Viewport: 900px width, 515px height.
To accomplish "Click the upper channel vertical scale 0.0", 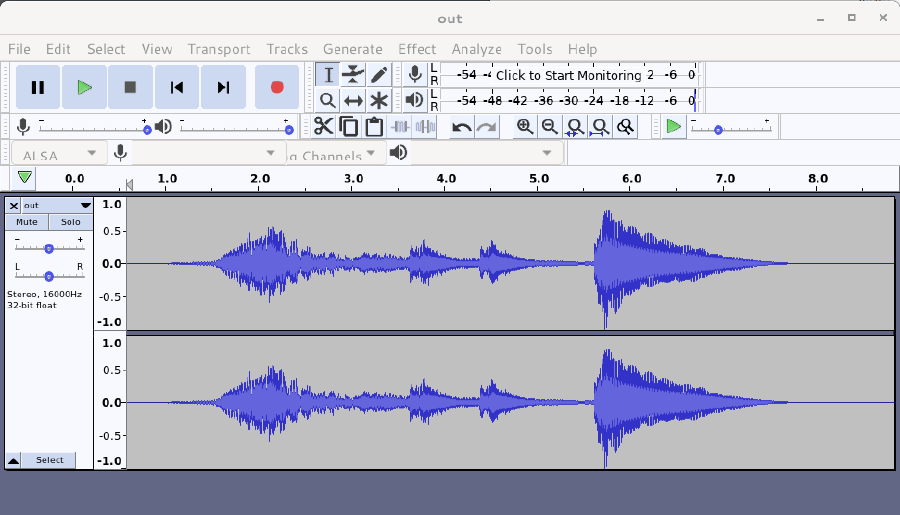I will pyautogui.click(x=111, y=264).
